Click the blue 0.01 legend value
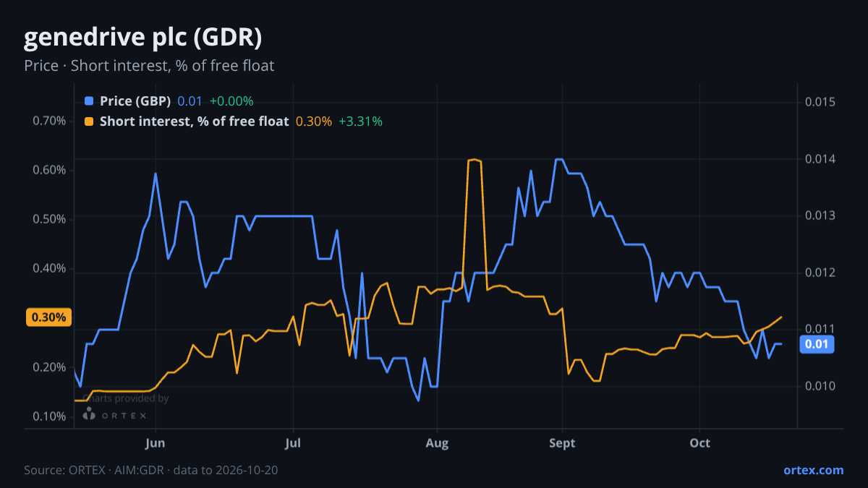The image size is (868, 488). [190, 101]
